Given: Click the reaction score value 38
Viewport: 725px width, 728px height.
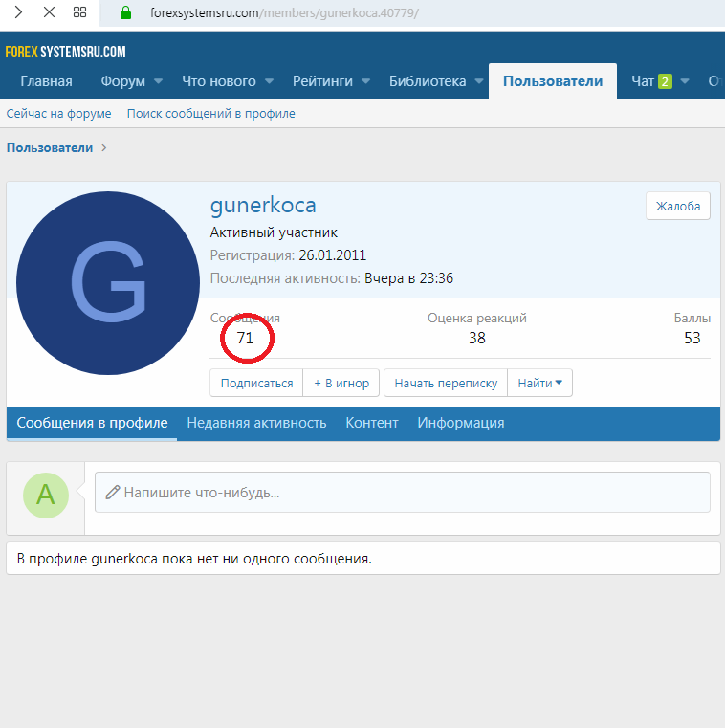Looking at the screenshot, I should click(477, 338).
